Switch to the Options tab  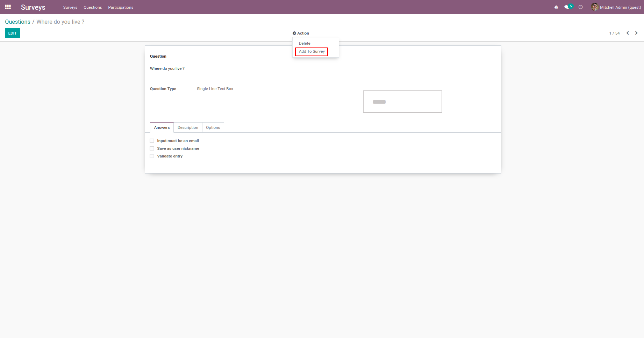[213, 127]
